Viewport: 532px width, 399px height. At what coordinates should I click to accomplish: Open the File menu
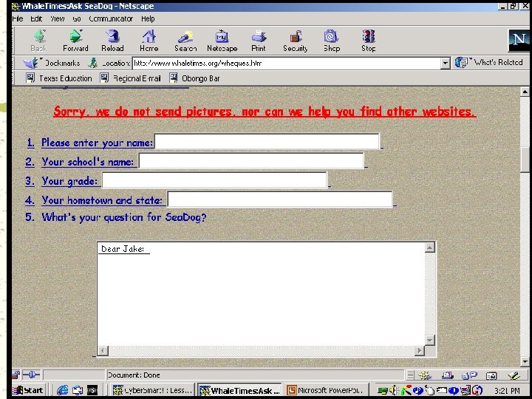[18, 18]
